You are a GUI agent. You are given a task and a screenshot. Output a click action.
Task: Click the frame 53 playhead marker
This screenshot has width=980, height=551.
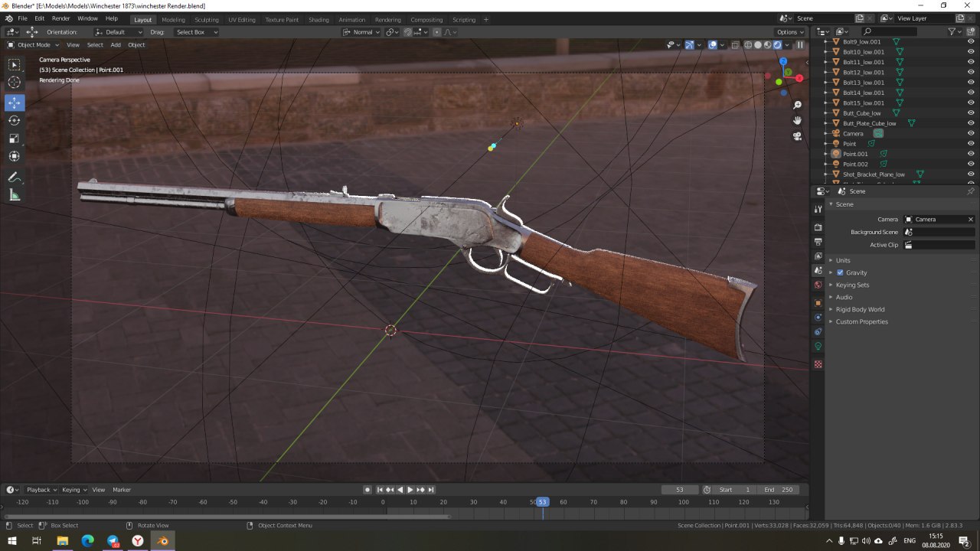point(542,502)
